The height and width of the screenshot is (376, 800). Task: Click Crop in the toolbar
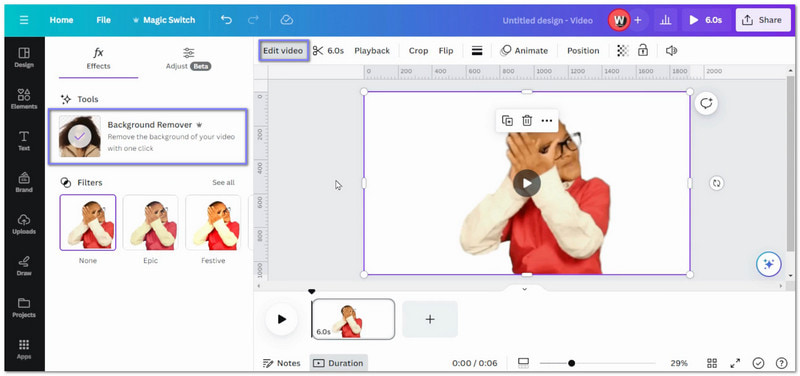click(418, 51)
